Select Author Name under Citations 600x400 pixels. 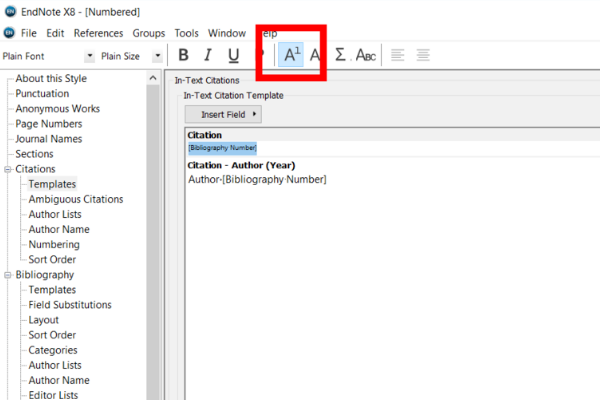coord(59,229)
